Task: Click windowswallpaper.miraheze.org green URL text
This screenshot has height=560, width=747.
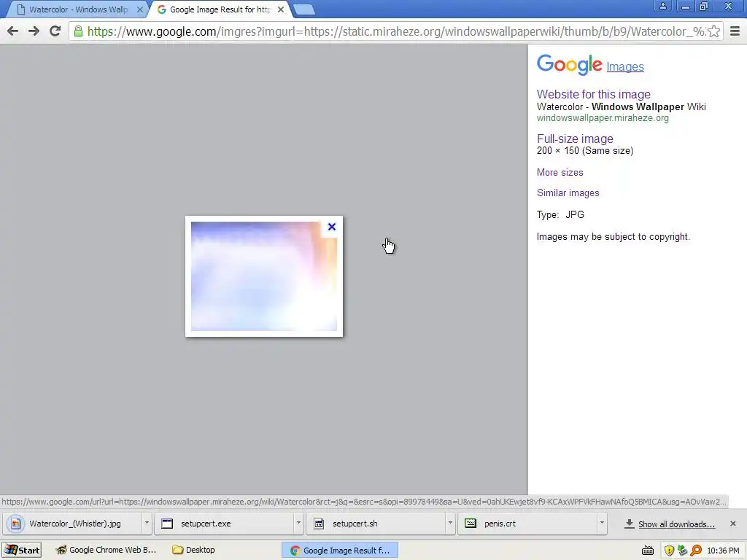Action: 603,118
